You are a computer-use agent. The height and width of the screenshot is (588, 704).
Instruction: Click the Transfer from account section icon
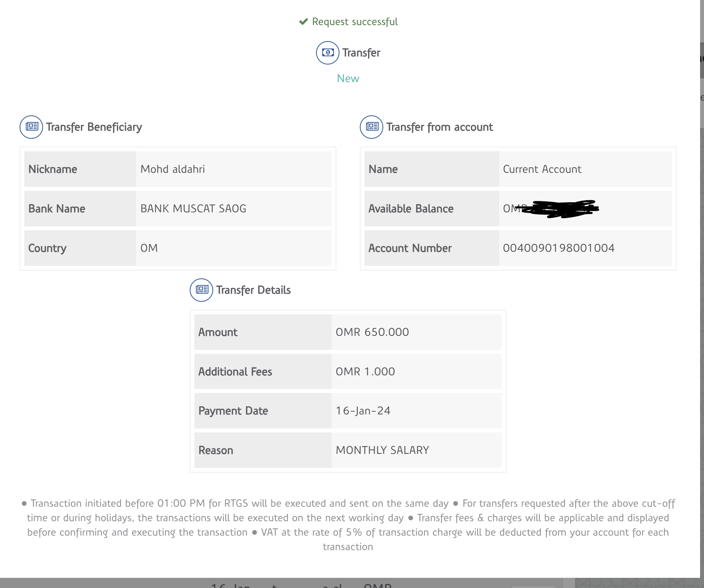372,127
